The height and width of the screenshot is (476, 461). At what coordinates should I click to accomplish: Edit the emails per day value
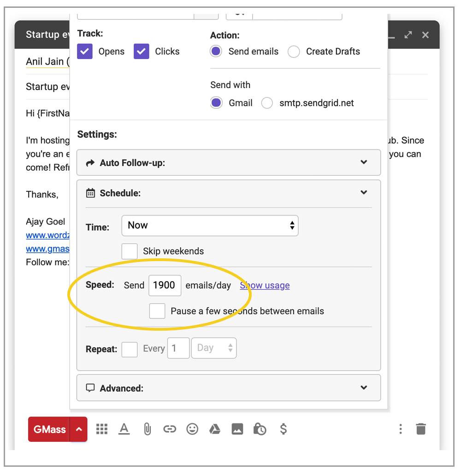coord(165,285)
